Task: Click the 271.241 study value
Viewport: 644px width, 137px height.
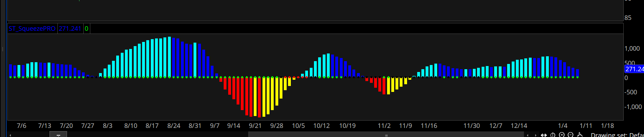Action: [x=70, y=29]
